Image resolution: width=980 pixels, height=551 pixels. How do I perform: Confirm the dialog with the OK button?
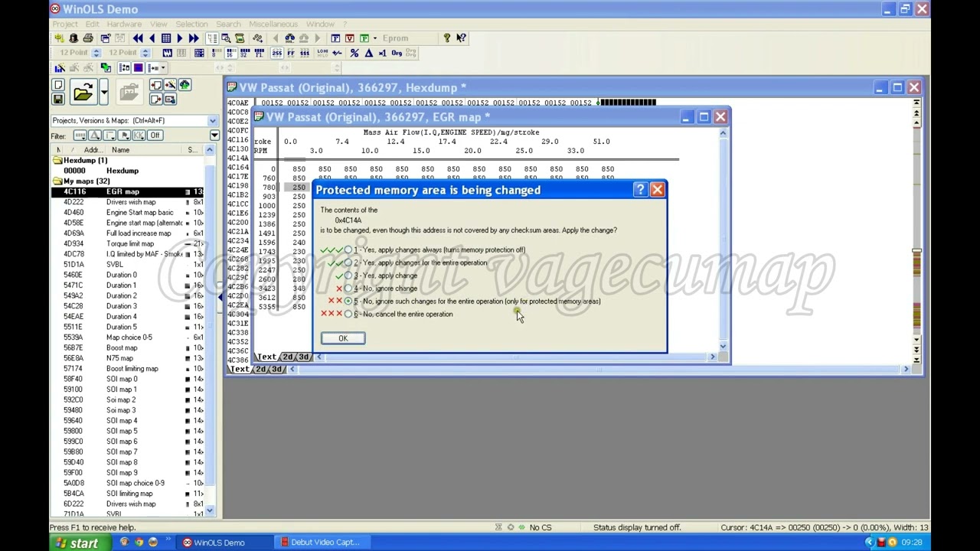coord(343,338)
